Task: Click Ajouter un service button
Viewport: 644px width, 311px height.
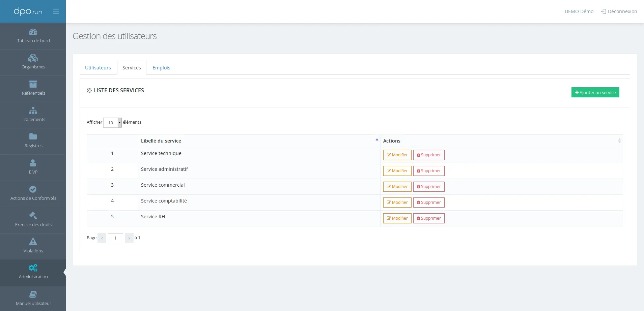Action: coord(595,92)
